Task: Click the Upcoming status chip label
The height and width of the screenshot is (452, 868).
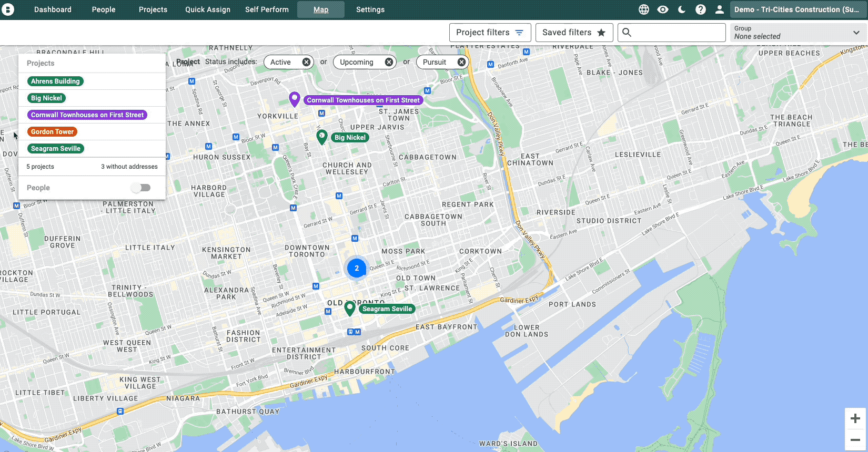Action: pos(357,62)
